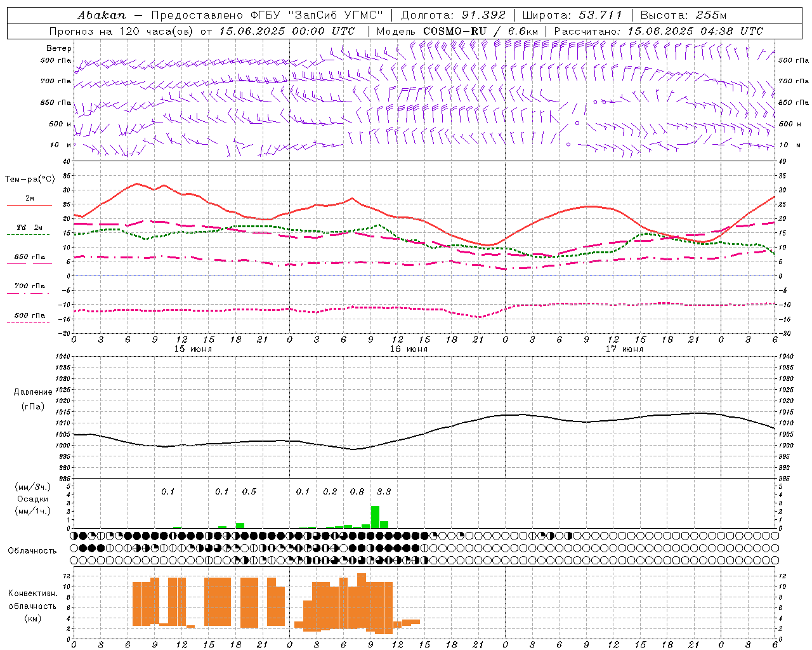Click the model name "COSMO-RU / 6.6км"
Screen dimensions: 812x650
tap(480, 31)
